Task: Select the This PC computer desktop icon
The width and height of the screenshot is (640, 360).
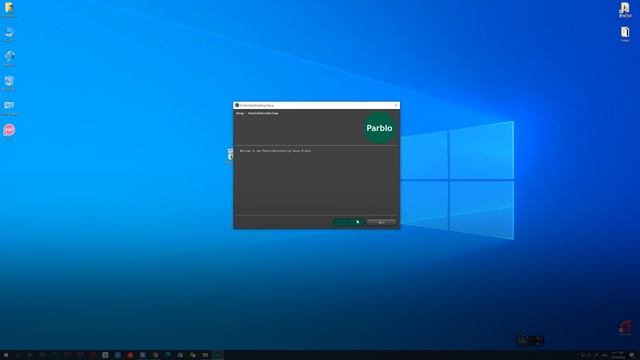Action: [9, 33]
